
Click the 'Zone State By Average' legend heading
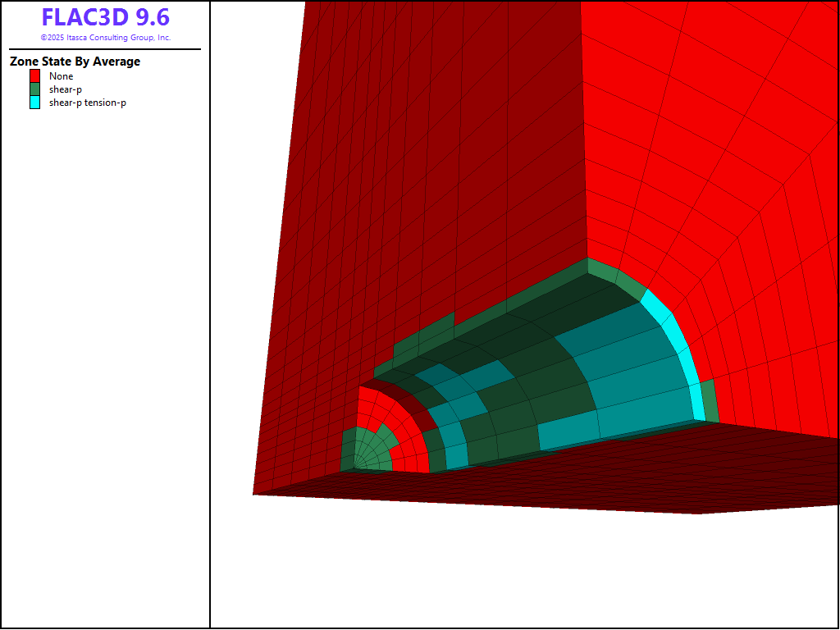click(x=75, y=62)
